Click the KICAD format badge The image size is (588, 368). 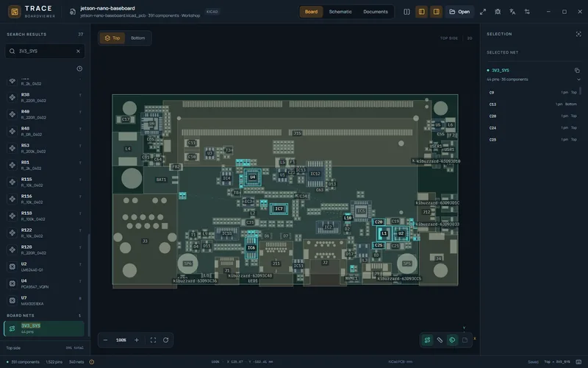tap(212, 12)
